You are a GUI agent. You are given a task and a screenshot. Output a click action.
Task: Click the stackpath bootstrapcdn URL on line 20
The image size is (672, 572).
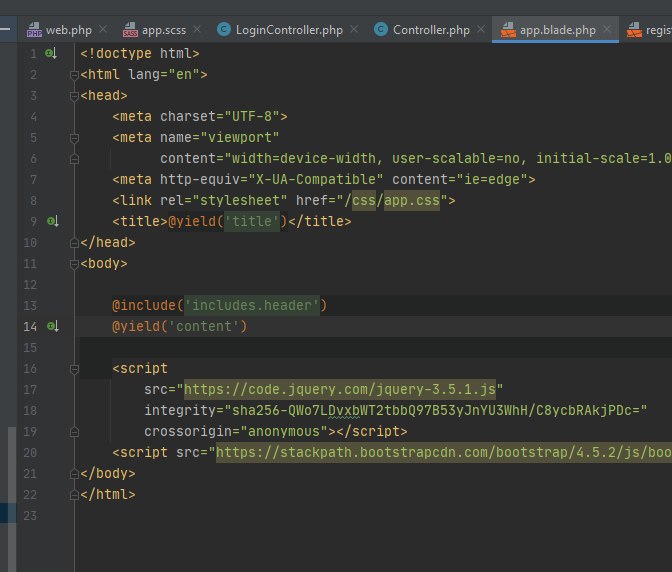point(444,452)
